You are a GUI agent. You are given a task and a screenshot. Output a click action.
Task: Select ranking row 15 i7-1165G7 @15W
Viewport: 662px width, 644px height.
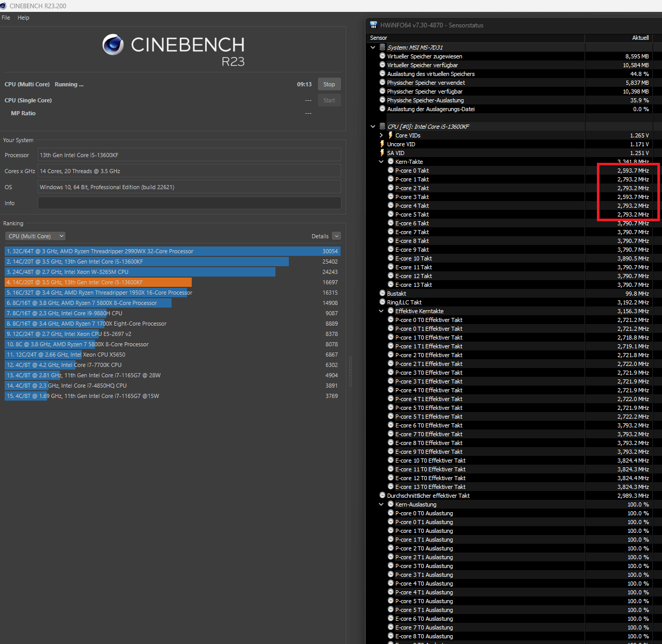(x=173, y=396)
